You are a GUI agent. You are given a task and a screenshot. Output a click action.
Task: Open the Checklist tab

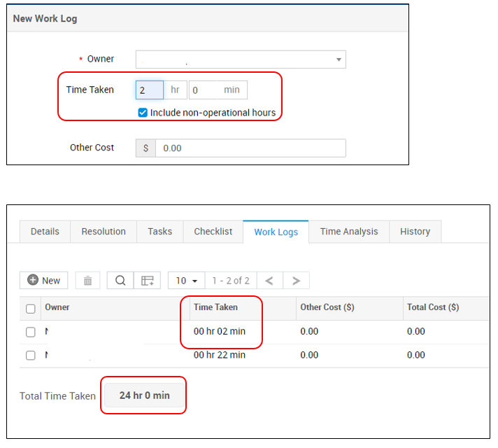tap(213, 232)
